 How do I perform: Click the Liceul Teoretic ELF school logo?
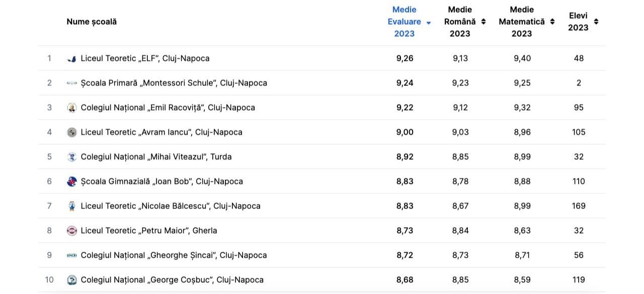point(72,59)
